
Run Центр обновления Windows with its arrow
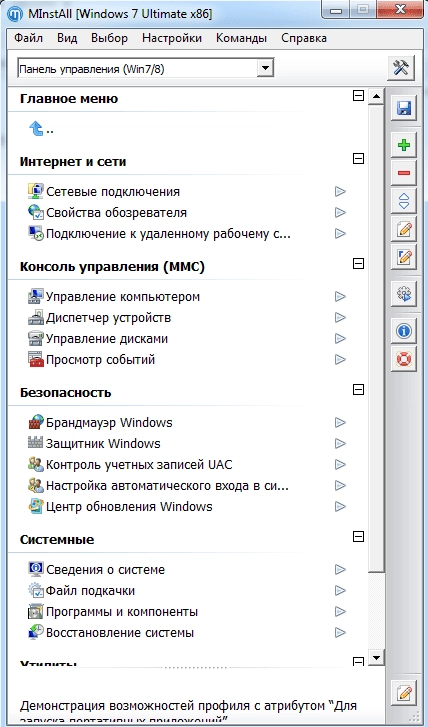click(340, 506)
